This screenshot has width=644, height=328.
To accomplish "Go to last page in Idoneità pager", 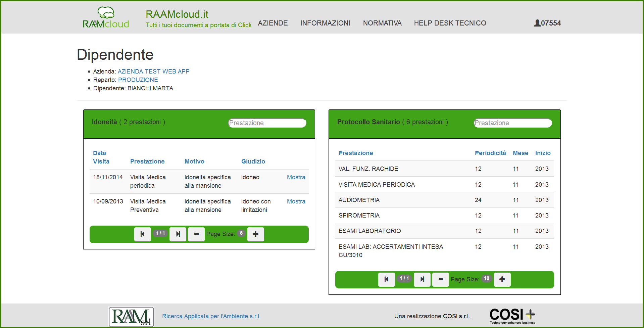I will tap(178, 234).
